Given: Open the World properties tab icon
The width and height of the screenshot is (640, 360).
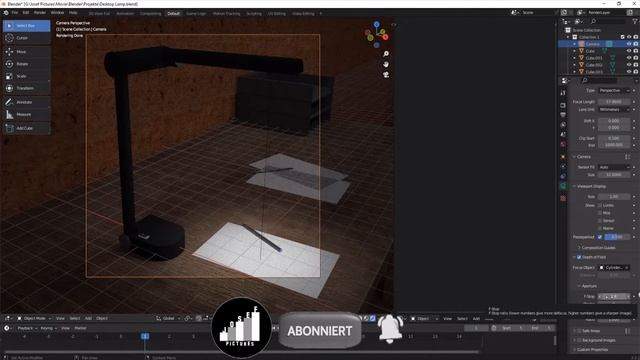Looking at the screenshot, I should (563, 144).
